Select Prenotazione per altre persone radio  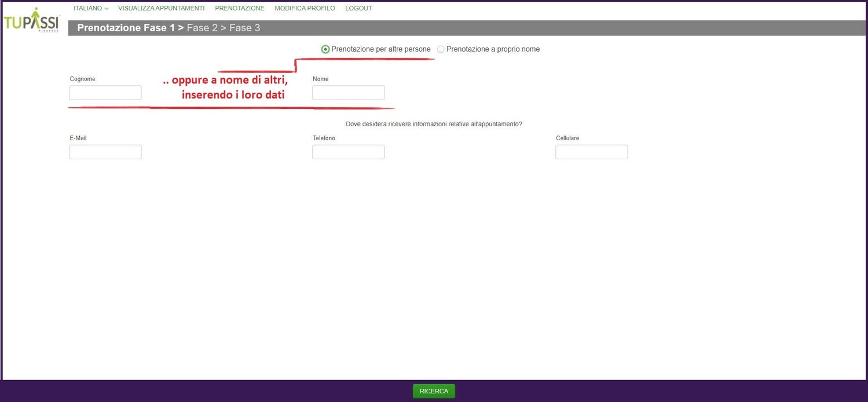(x=325, y=49)
